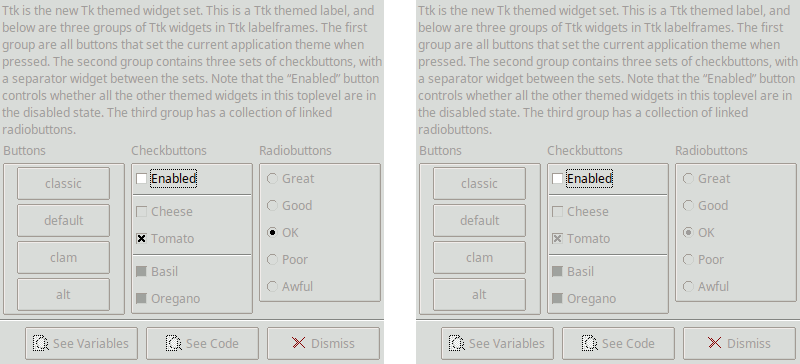Click magnifier icon on right See Code button
Viewport: 800px width, 364px height.
(x=590, y=343)
